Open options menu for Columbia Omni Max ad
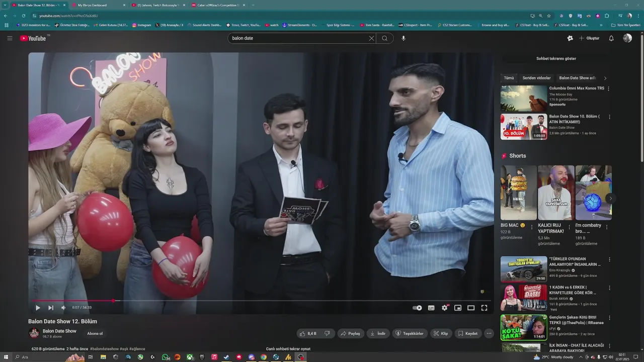The height and width of the screenshot is (362, 644). point(609,88)
